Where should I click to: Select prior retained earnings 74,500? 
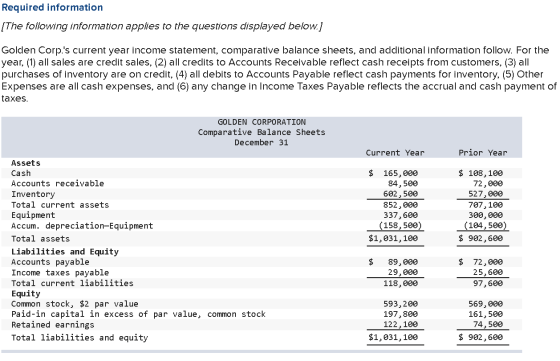pyautogui.click(x=488, y=325)
